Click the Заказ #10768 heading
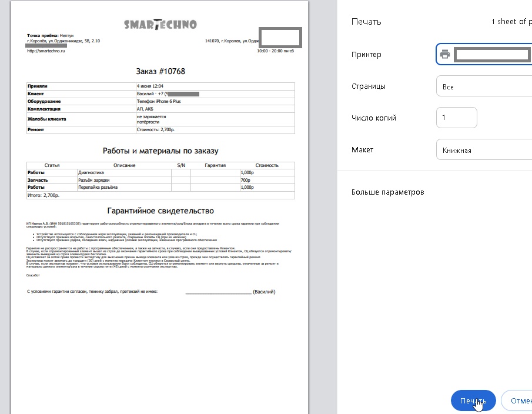The width and height of the screenshot is (532, 414). (x=160, y=71)
